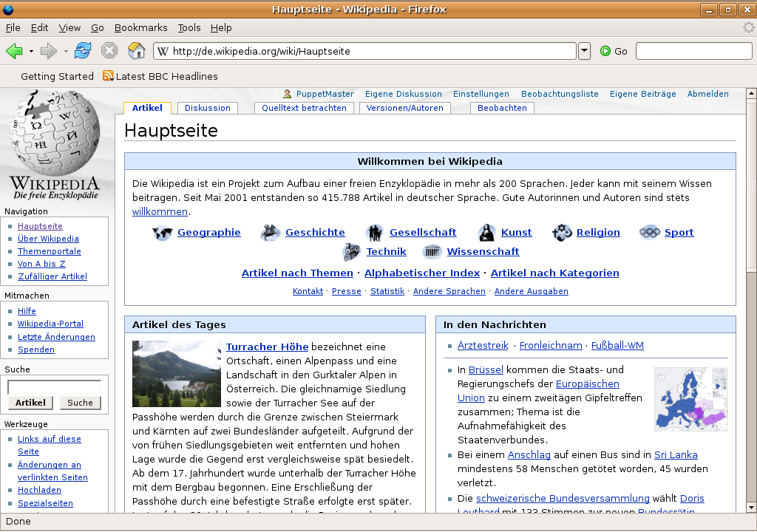Click the Geschichte horseman icon
This screenshot has width=757, height=532.
tap(271, 233)
